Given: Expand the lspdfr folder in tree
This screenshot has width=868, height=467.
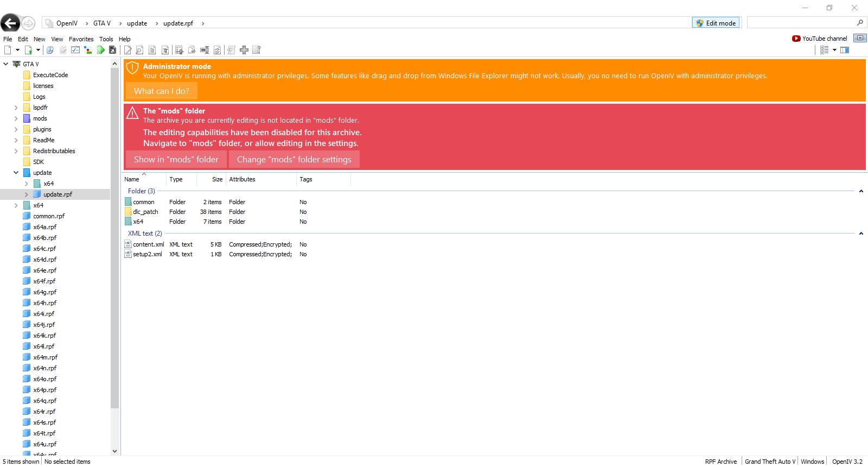Looking at the screenshot, I should [16, 108].
